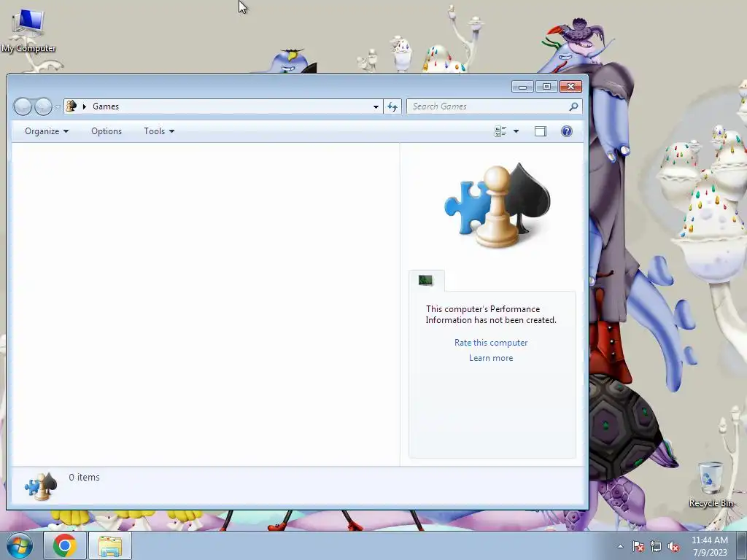This screenshot has height=560, width=747.
Task: Expand the view options dropdown arrow
Action: point(516,131)
